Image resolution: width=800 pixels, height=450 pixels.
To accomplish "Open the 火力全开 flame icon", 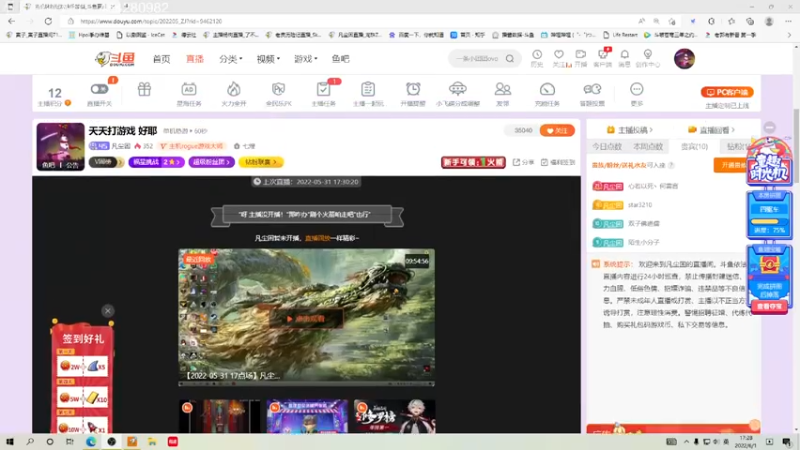I will pyautogui.click(x=234, y=89).
